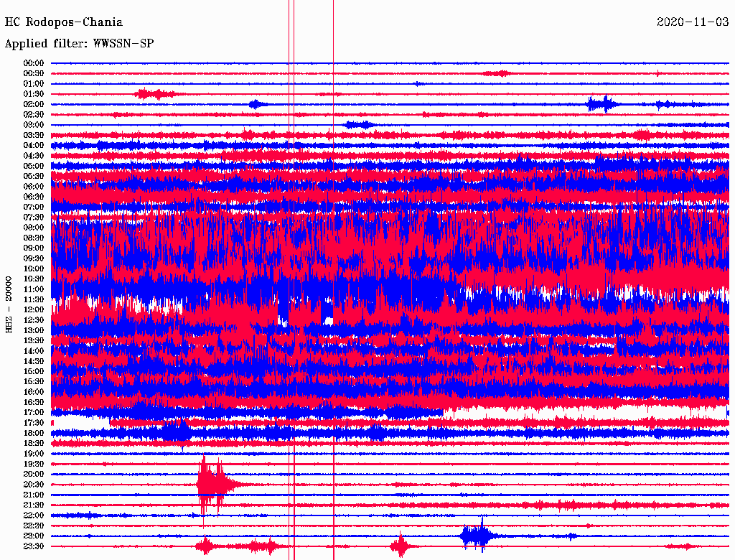Click the blue double burst on 02:00 trace
This screenshot has height=560, width=735.
coord(602,104)
